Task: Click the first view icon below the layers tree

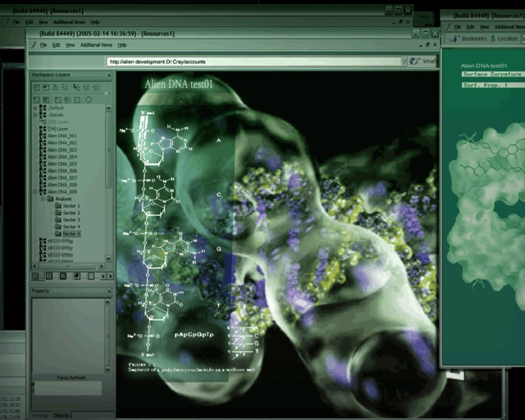Action: [35, 276]
